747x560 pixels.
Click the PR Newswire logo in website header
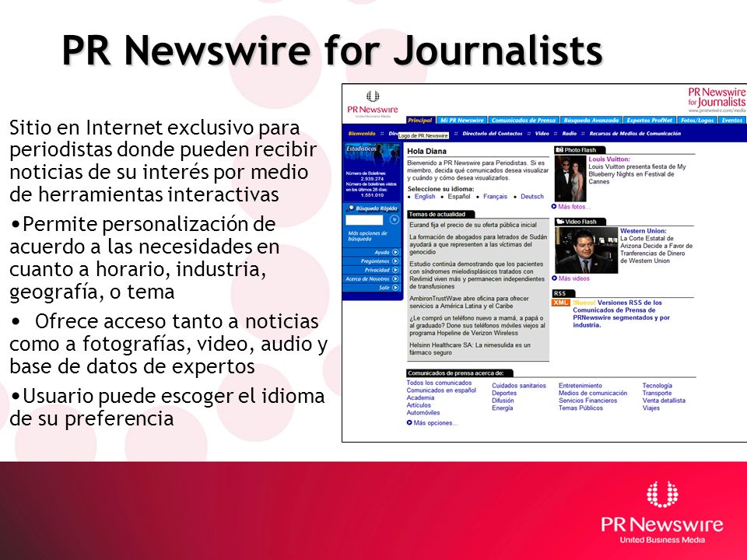click(x=373, y=103)
